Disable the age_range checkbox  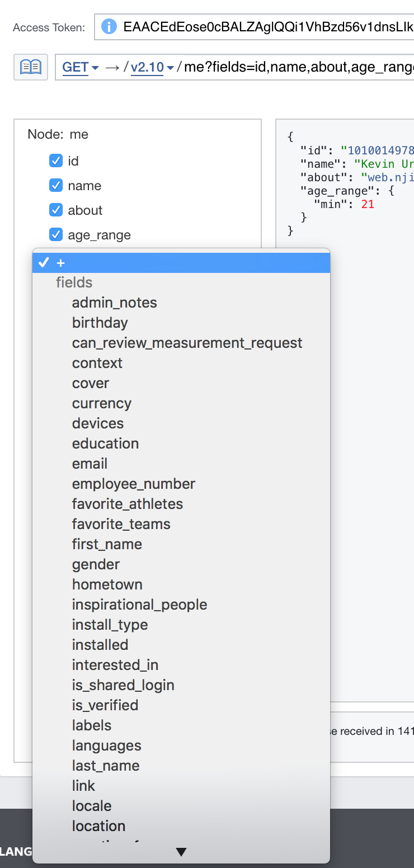(56, 234)
